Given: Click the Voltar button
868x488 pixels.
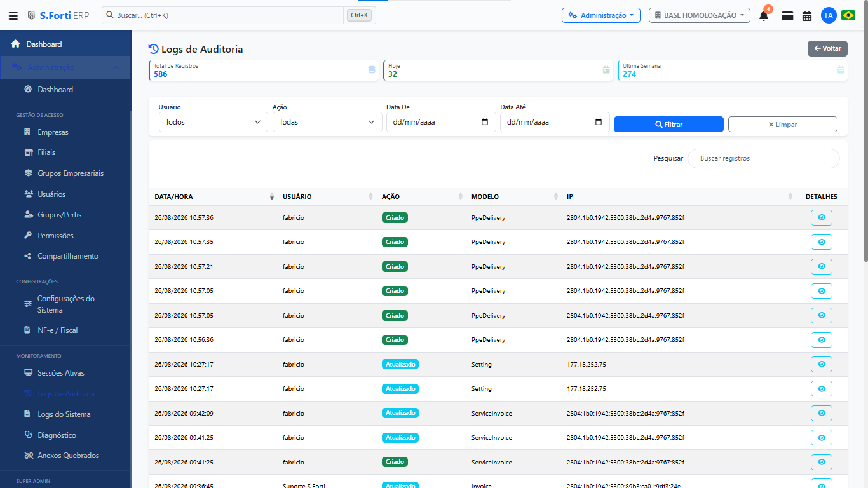Looking at the screenshot, I should 827,48.
